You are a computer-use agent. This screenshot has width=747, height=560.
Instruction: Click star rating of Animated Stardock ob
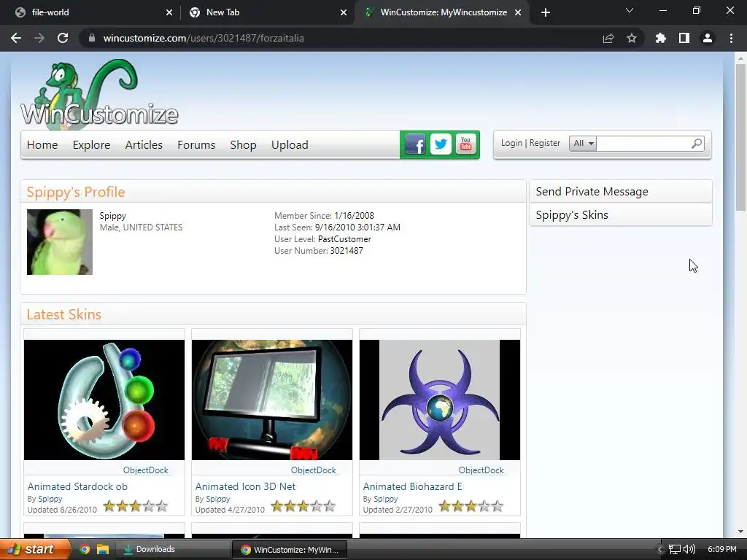(x=135, y=506)
